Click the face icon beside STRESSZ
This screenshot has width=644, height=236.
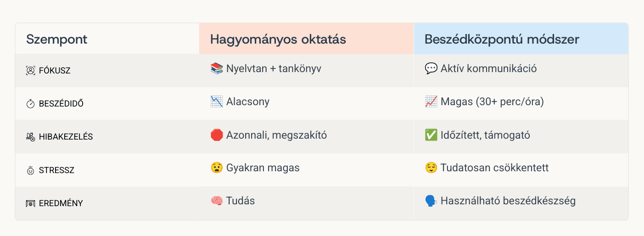(30, 170)
